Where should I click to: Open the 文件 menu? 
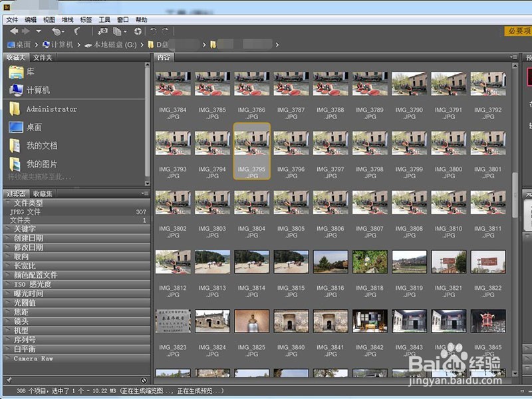[12, 20]
